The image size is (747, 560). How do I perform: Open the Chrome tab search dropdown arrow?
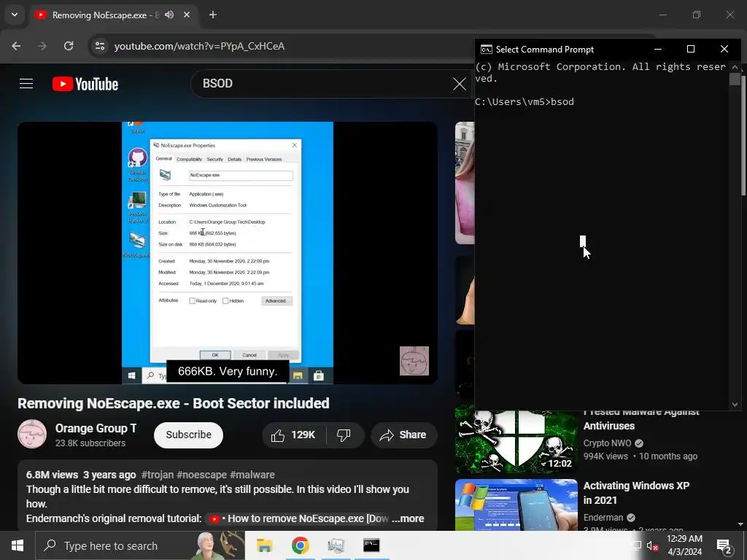click(x=15, y=15)
